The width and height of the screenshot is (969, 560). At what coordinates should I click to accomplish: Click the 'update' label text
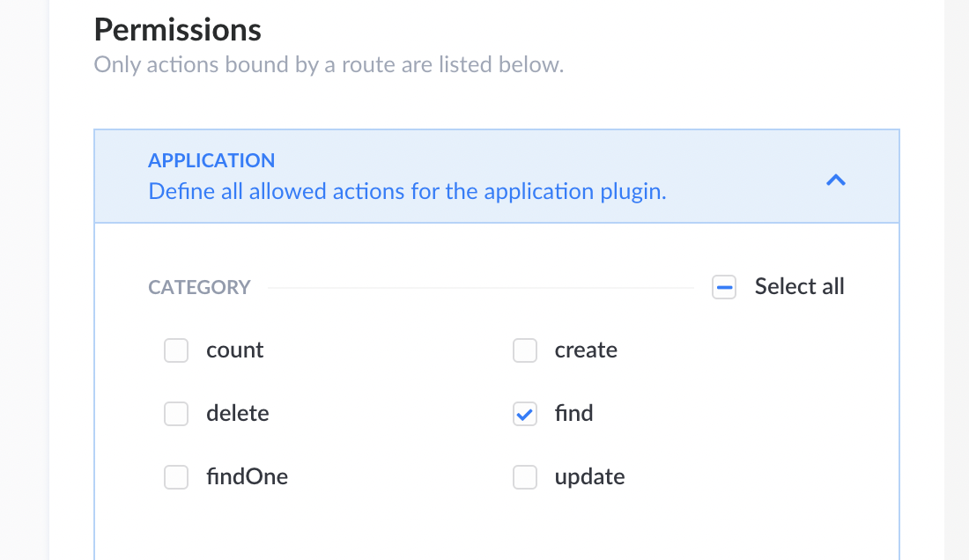(x=589, y=477)
